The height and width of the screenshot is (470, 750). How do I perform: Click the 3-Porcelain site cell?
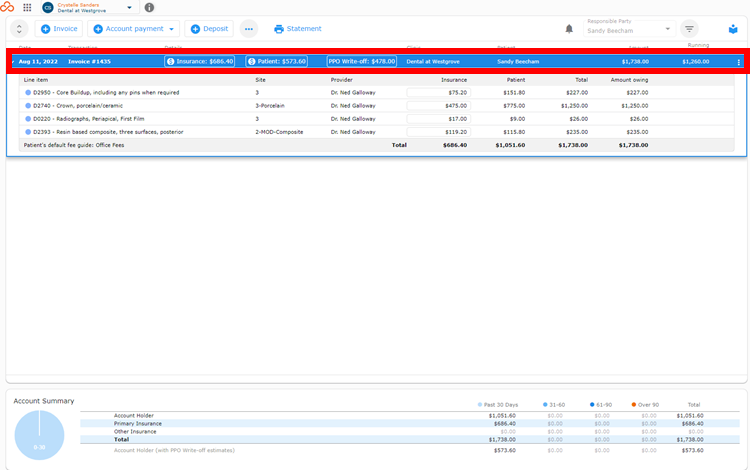point(270,106)
